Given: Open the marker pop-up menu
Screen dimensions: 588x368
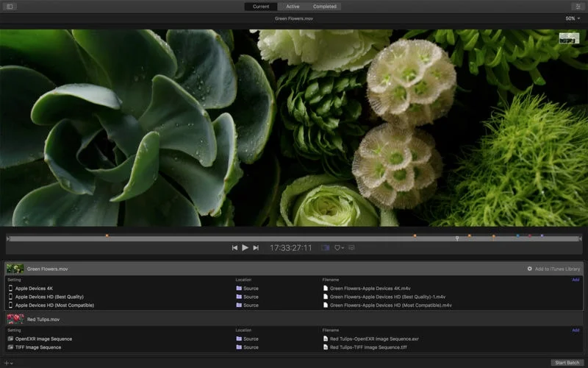Looking at the screenshot, I should pos(339,248).
